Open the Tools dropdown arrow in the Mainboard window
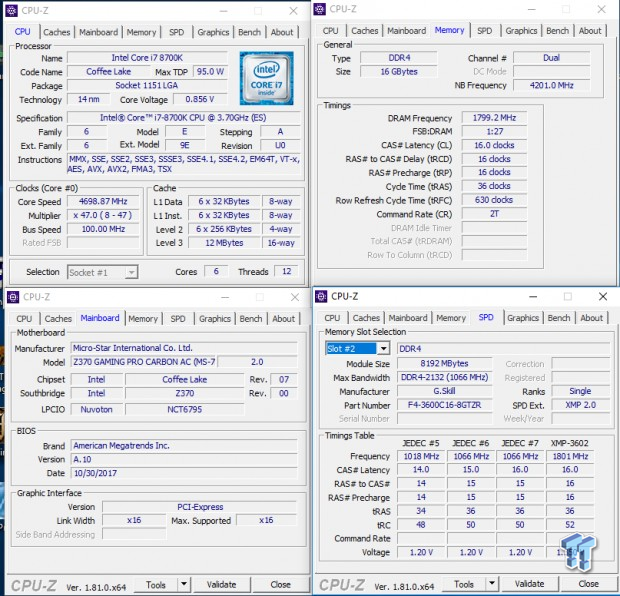This screenshot has height=596, width=620. tap(183, 584)
